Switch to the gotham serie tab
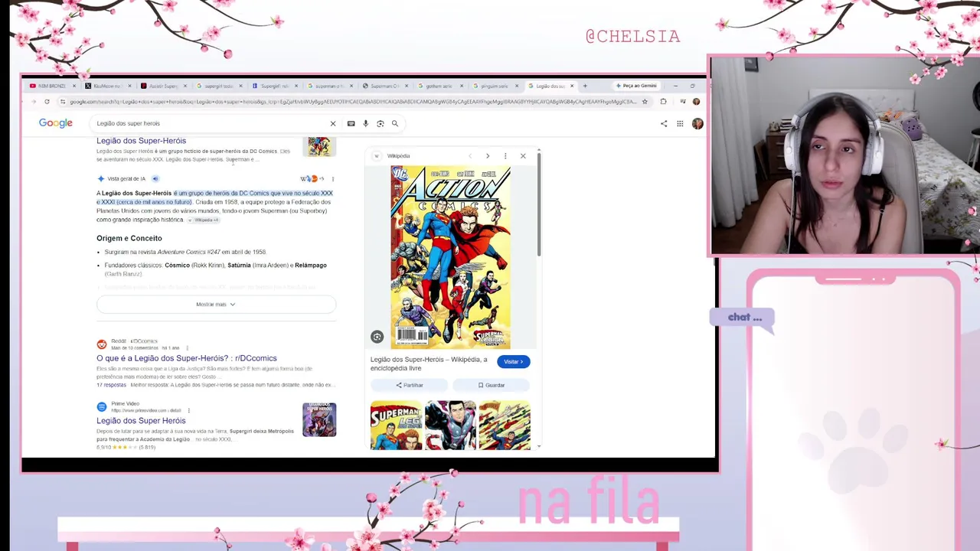Image resolution: width=980 pixels, height=551 pixels. 440,86
